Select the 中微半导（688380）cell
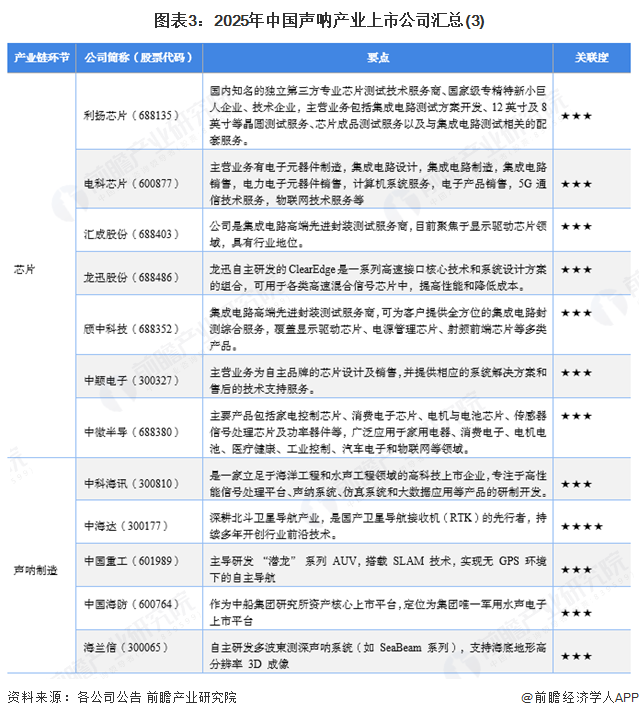 (x=131, y=432)
